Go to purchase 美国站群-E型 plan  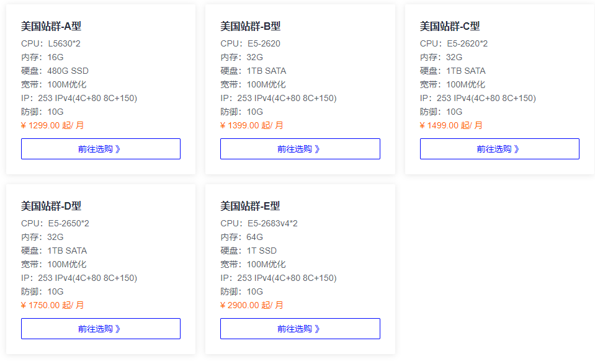tap(300, 329)
